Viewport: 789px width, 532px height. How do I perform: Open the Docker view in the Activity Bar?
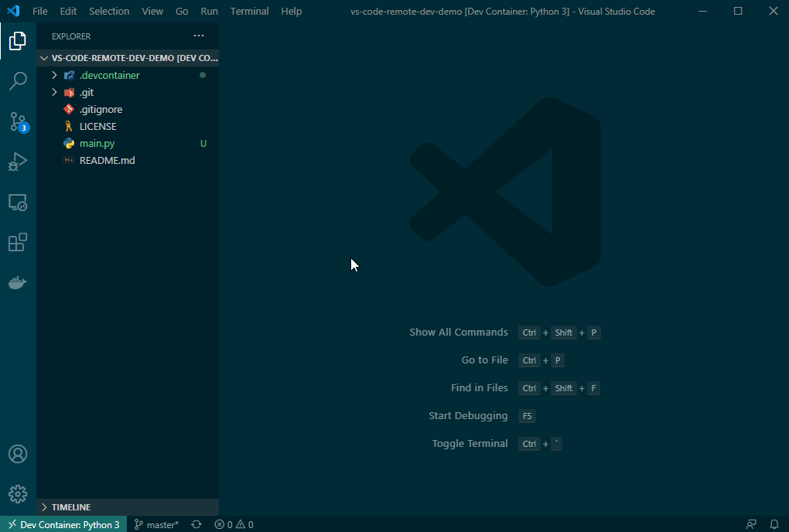[18, 282]
